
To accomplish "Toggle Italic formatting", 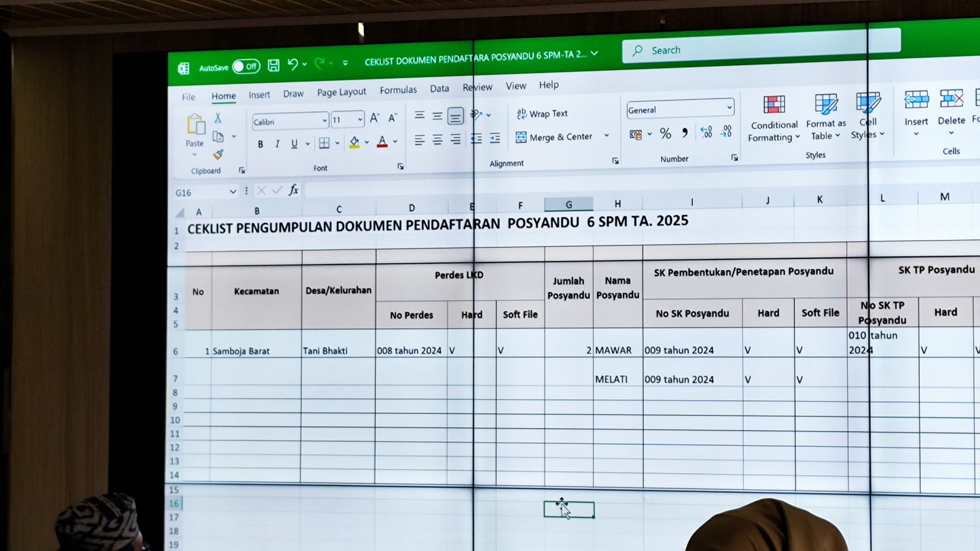I will pos(277,144).
